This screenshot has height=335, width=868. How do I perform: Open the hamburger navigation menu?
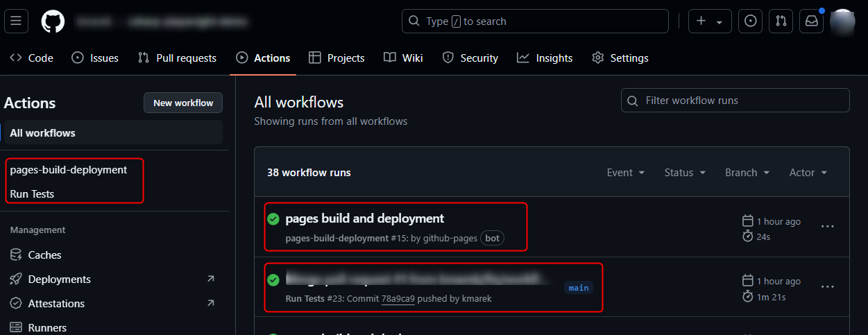16,22
